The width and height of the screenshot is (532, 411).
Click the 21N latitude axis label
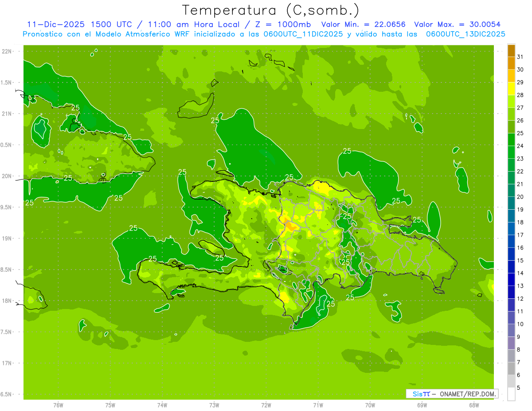(7, 114)
